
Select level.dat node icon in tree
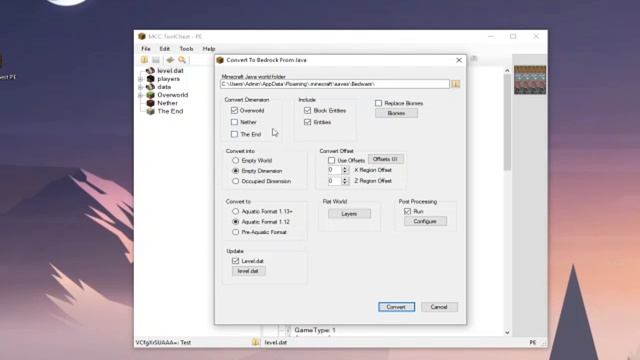pos(150,71)
